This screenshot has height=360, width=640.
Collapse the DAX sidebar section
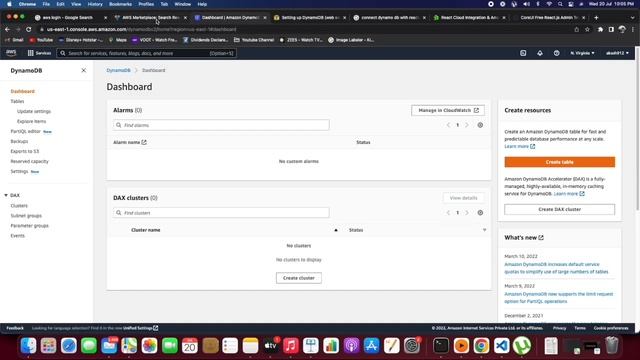[6, 196]
